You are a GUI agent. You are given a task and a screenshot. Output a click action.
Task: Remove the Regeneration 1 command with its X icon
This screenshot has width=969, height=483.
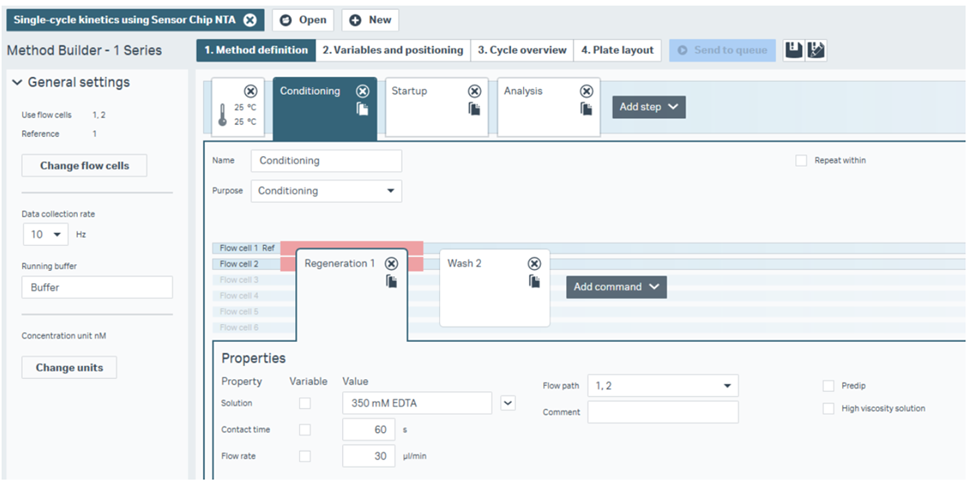tap(392, 264)
